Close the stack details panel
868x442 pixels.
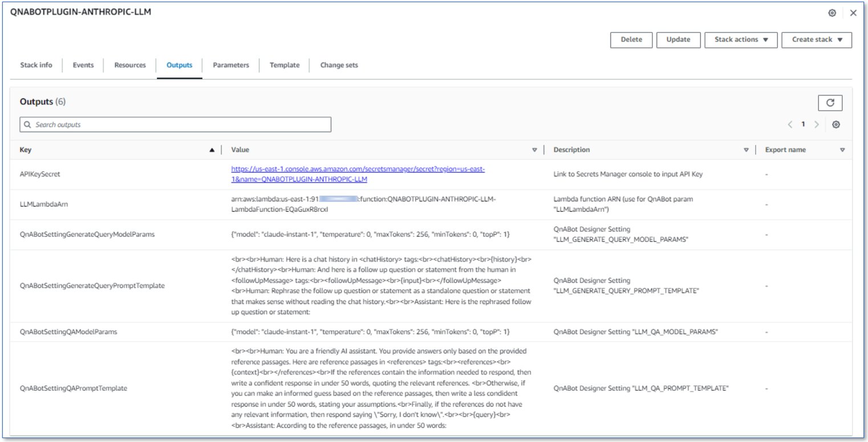tap(853, 13)
